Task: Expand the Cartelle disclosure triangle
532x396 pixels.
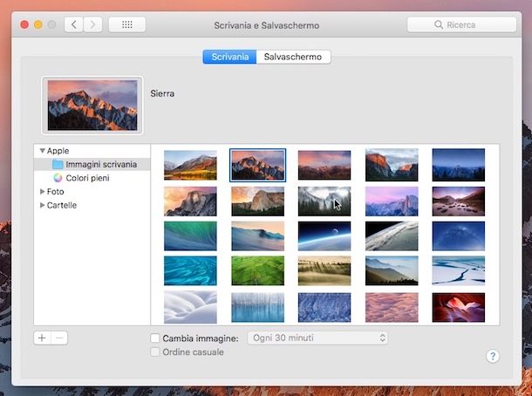Action: click(x=42, y=205)
